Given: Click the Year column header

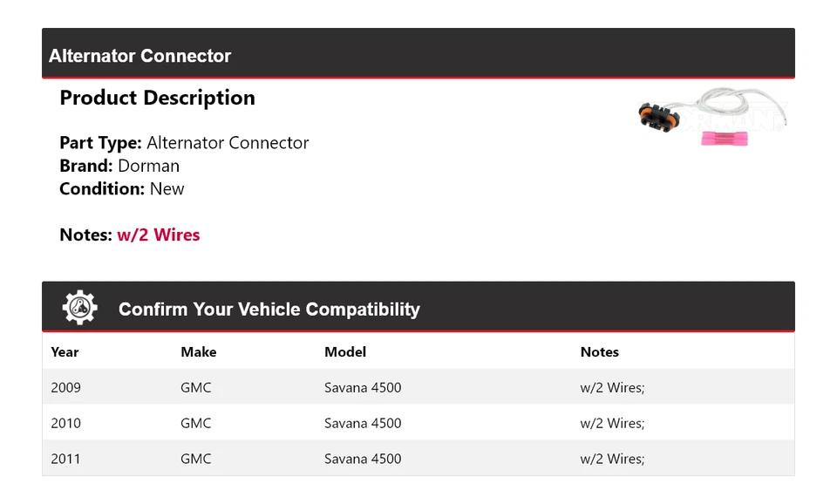Looking at the screenshot, I should click(65, 352).
